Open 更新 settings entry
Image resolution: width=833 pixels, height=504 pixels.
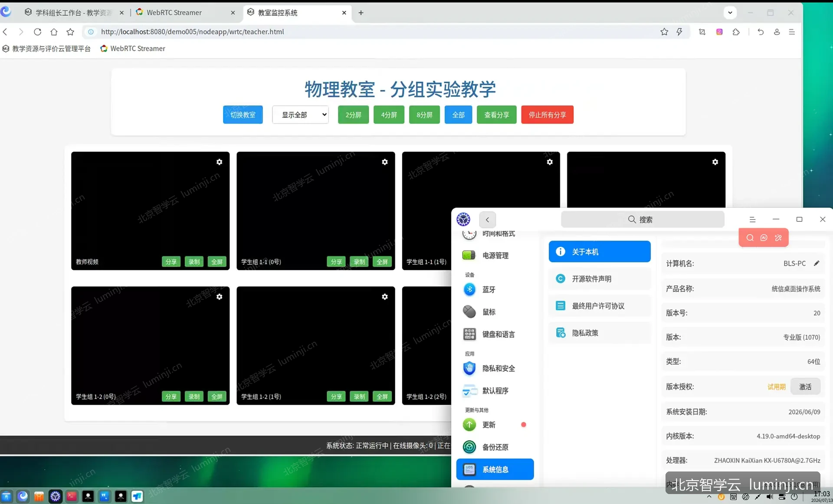tap(495, 425)
